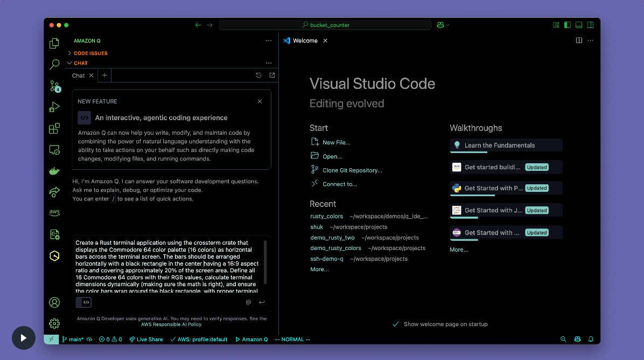Image resolution: width=644 pixels, height=360 pixels.
Task: Open the Extensions view
Action: [x=54, y=129]
